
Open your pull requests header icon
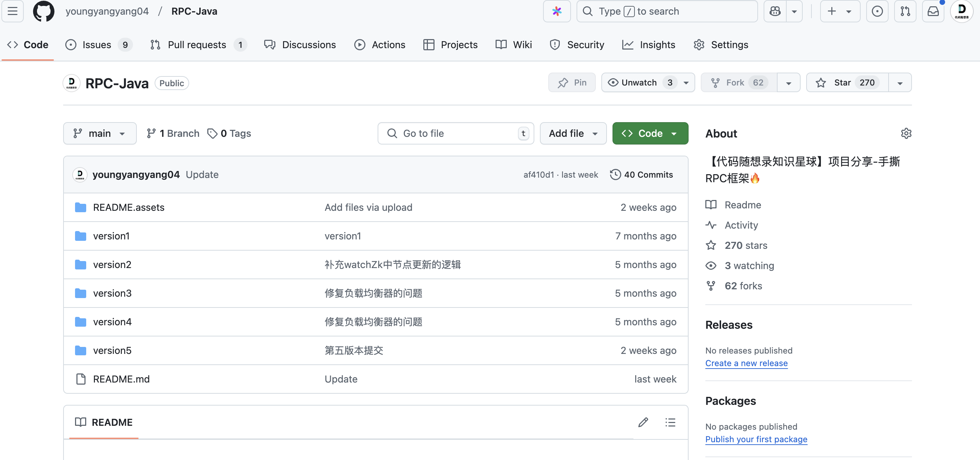point(905,12)
